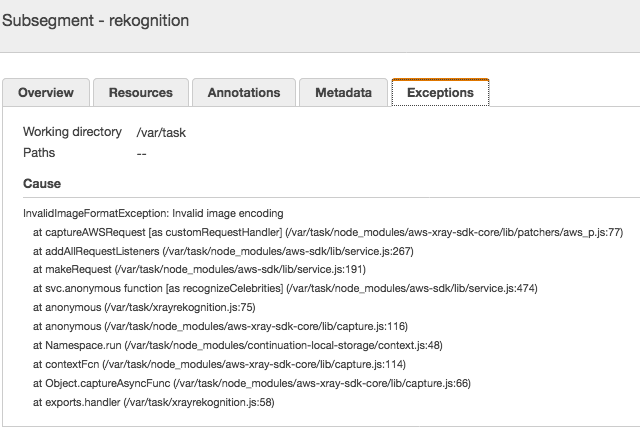The width and height of the screenshot is (640, 429).
Task: Click the captureAWSRequest stack trace line
Action: (327, 232)
